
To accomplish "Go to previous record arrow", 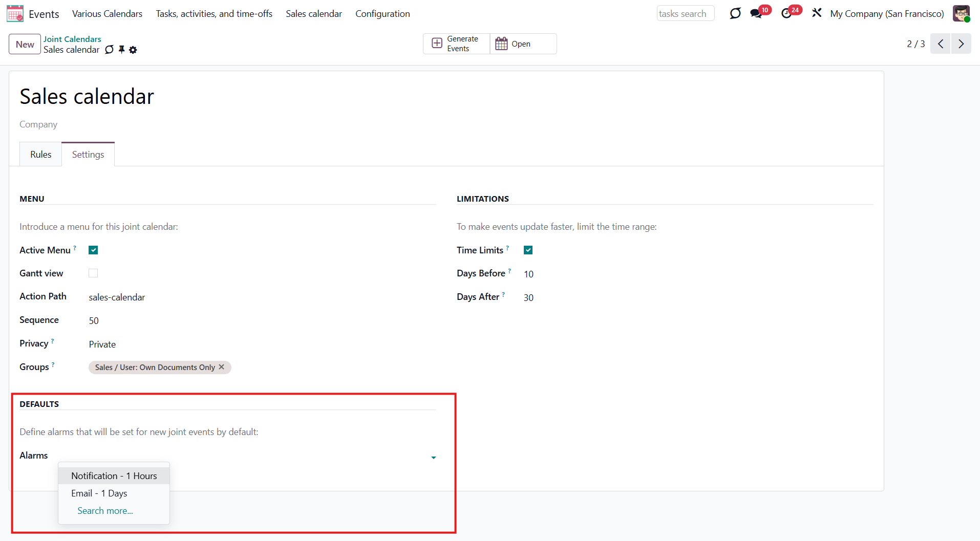I will [x=941, y=44].
